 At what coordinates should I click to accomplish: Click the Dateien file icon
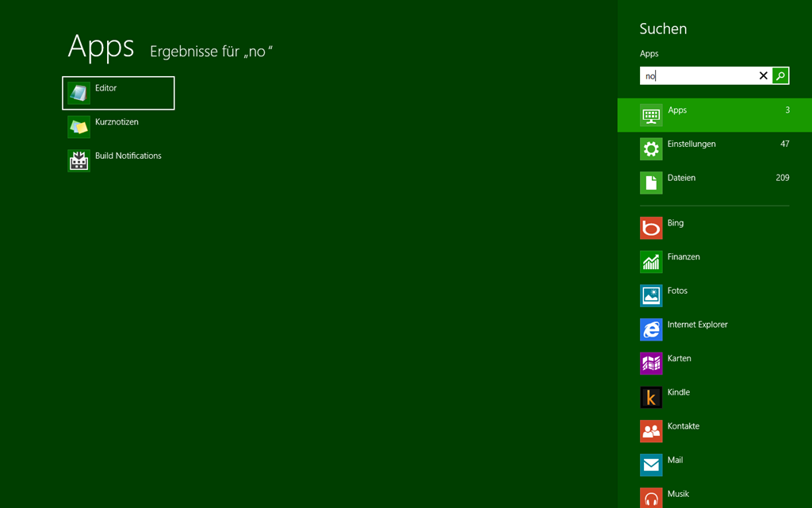pos(651,183)
